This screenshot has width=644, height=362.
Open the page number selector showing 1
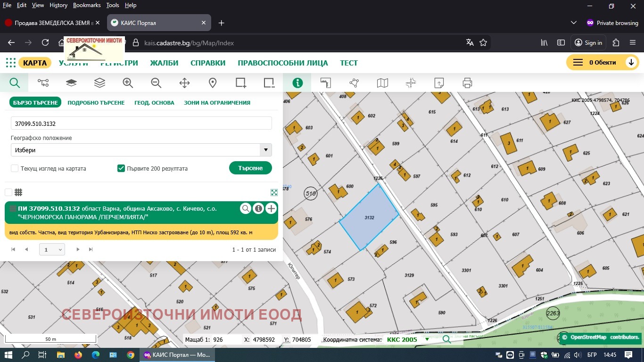(52, 249)
